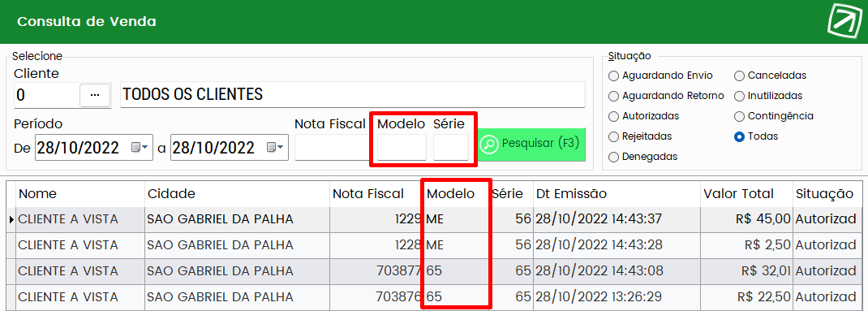Open calendar picker for the end date
This screenshot has width=868, height=311.
275,148
